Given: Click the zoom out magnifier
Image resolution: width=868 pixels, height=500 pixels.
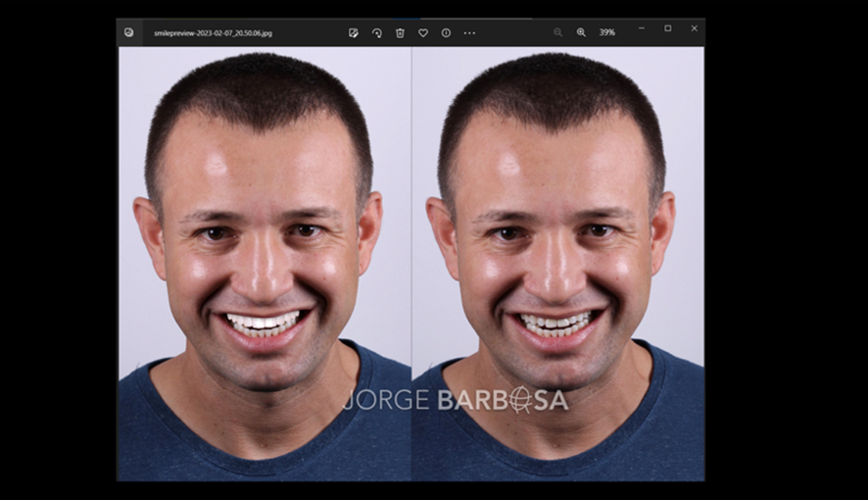Looking at the screenshot, I should (x=557, y=32).
